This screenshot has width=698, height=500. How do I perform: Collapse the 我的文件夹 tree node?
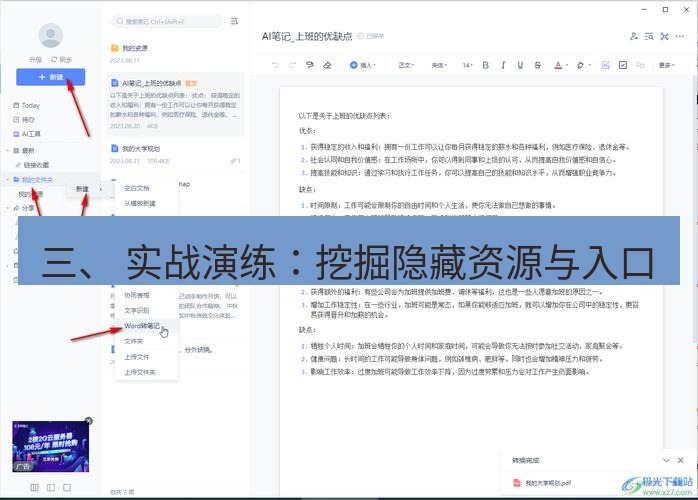(8, 179)
